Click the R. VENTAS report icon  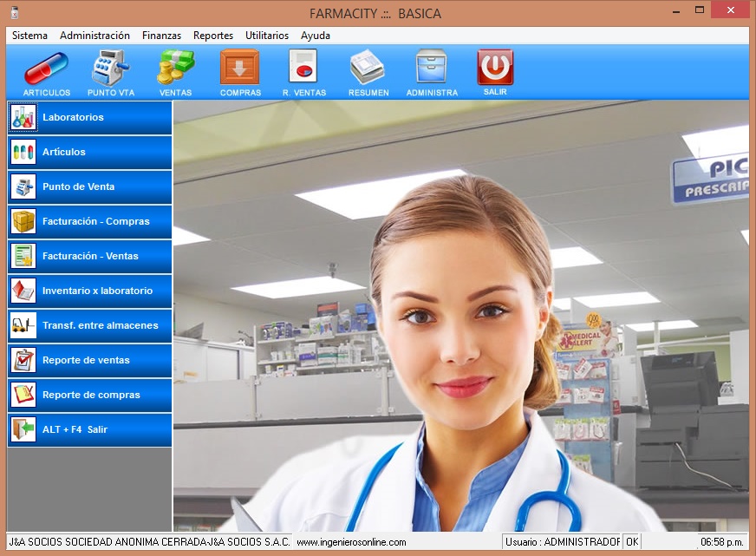pyautogui.click(x=303, y=67)
